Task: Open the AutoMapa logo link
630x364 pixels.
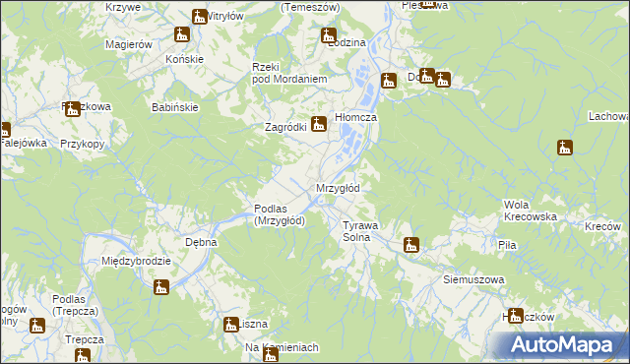Action: [562, 345]
